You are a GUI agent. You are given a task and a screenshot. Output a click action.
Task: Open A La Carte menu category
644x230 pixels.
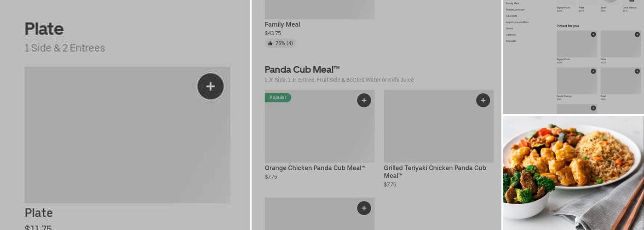pyautogui.click(x=512, y=16)
